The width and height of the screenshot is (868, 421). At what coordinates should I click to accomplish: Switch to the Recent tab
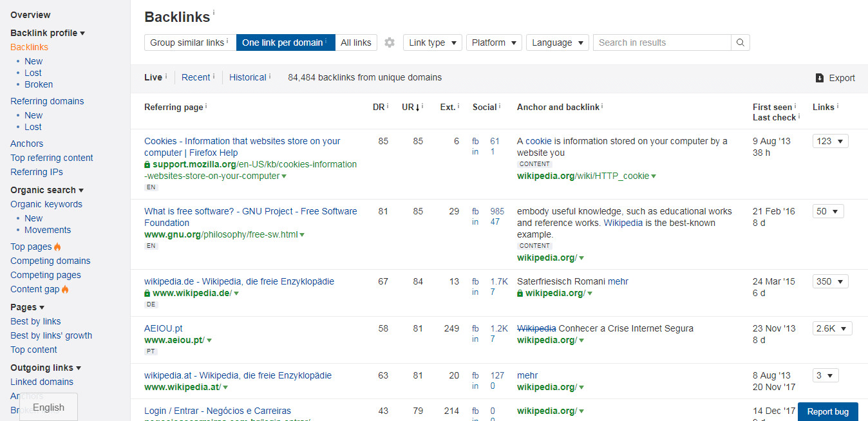point(197,77)
